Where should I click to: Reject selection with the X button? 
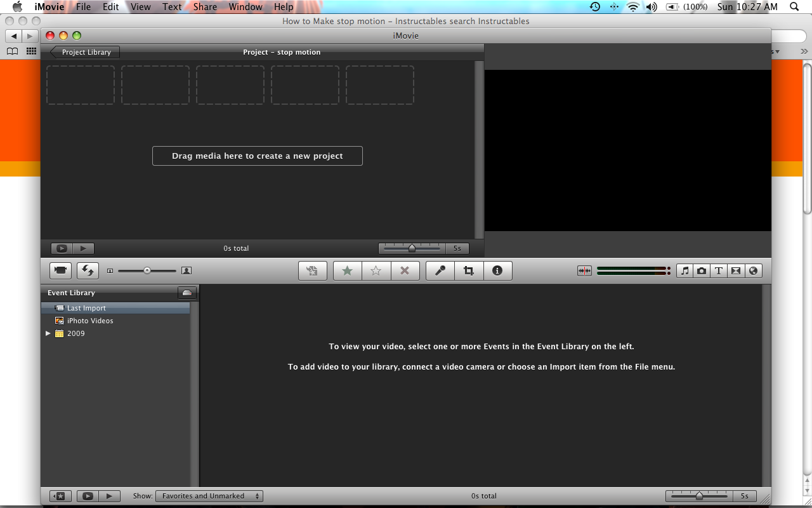(x=405, y=271)
